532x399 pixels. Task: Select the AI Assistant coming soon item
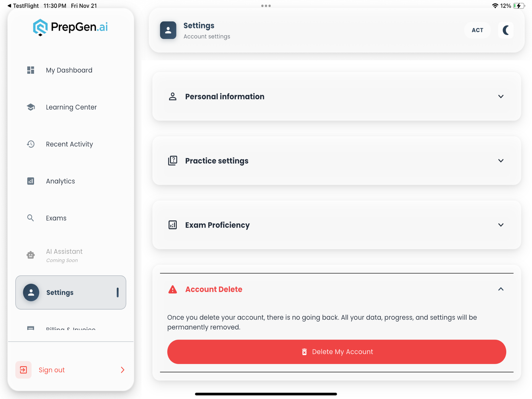tap(71, 255)
